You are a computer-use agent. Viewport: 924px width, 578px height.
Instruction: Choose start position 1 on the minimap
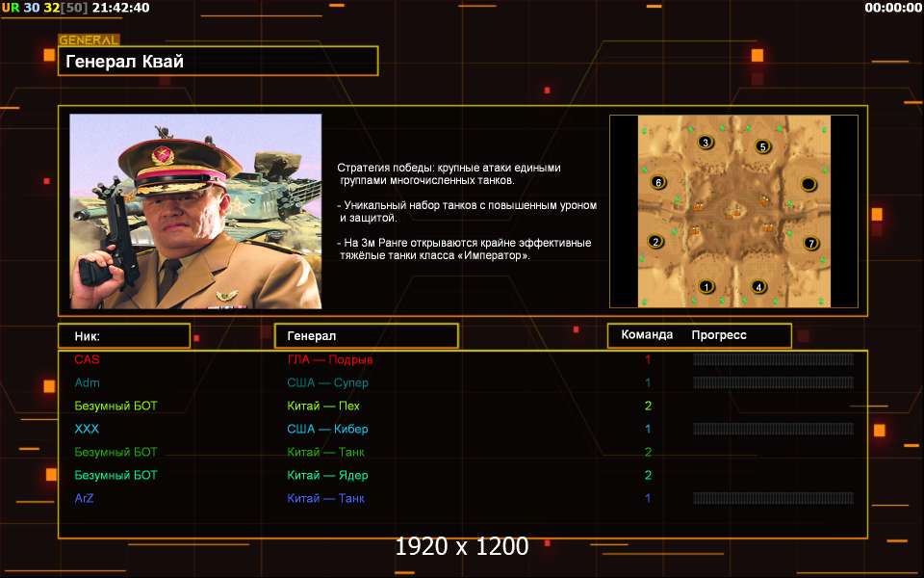[706, 286]
